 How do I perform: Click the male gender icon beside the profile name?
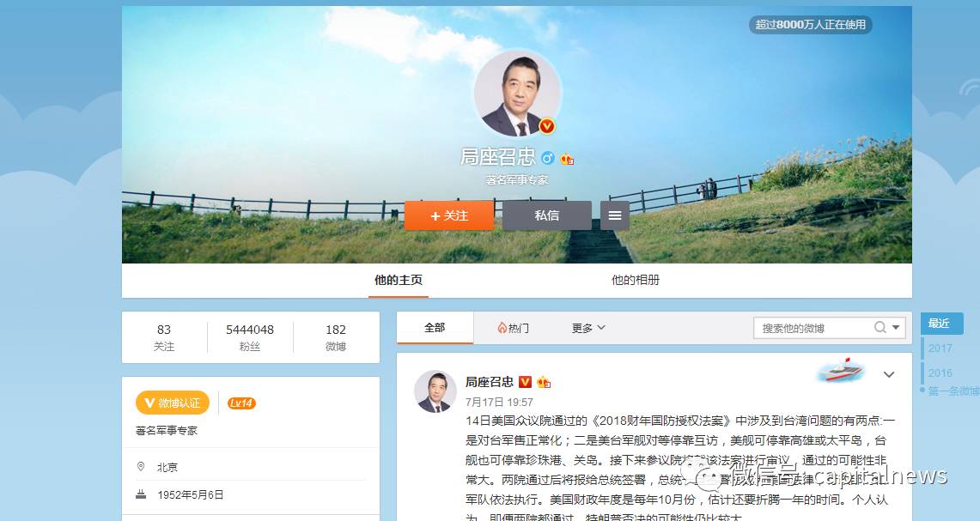pyautogui.click(x=548, y=158)
